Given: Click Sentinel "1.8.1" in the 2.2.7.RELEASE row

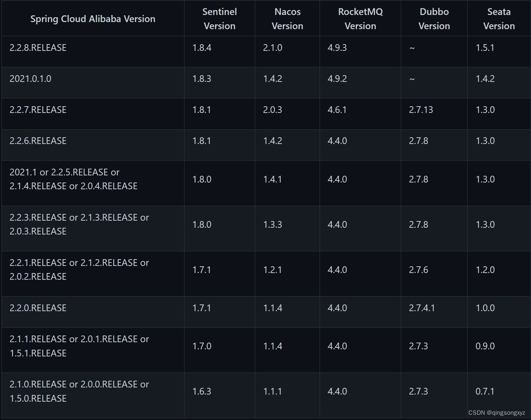Looking at the screenshot, I should point(202,110).
